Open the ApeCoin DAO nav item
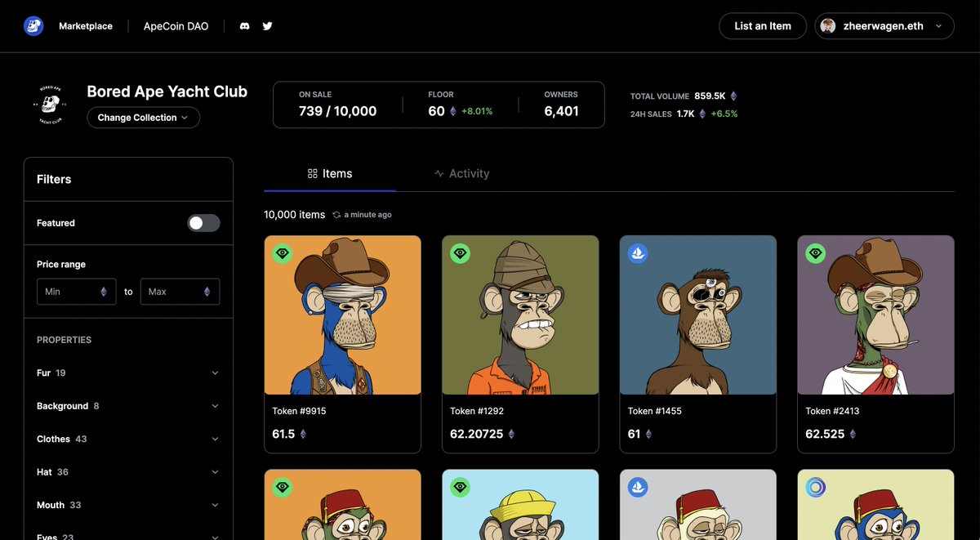The height and width of the screenshot is (540, 980). pos(176,26)
